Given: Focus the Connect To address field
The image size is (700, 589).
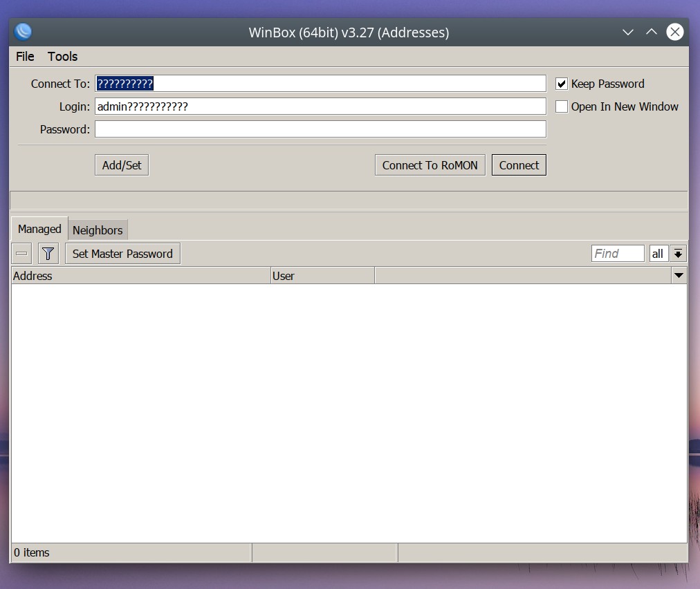Looking at the screenshot, I should (x=320, y=84).
